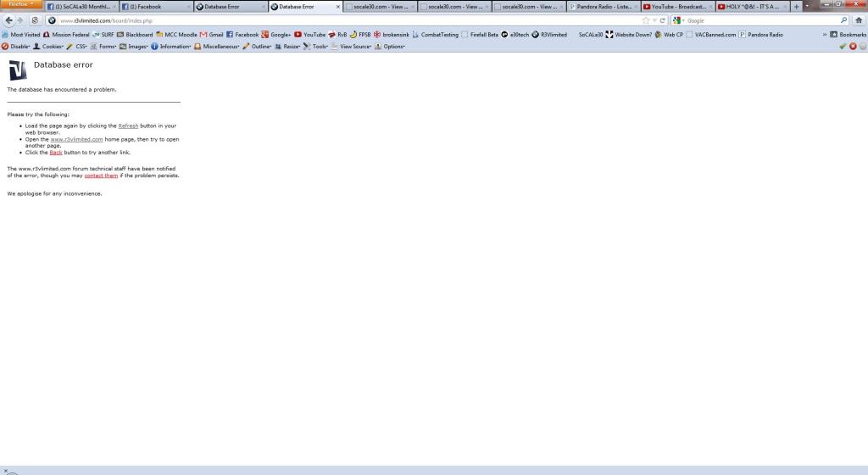The height and width of the screenshot is (475, 868).
Task: Open the orange Firefox menu button
Action: coord(19,5)
